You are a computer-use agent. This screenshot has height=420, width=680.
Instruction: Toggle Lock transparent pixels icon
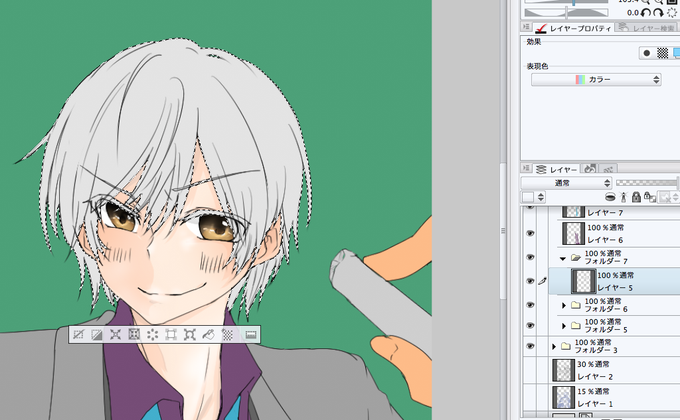coord(649,197)
